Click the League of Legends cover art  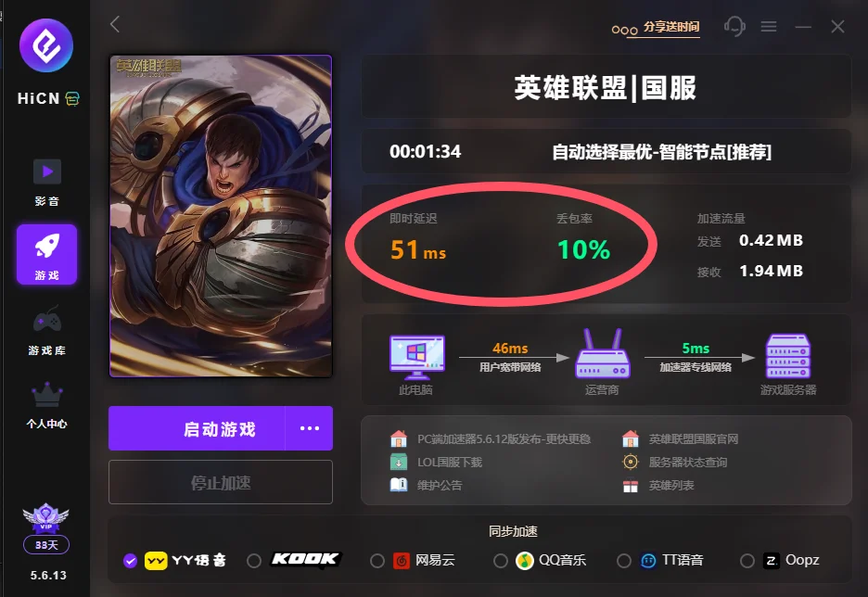(x=221, y=216)
